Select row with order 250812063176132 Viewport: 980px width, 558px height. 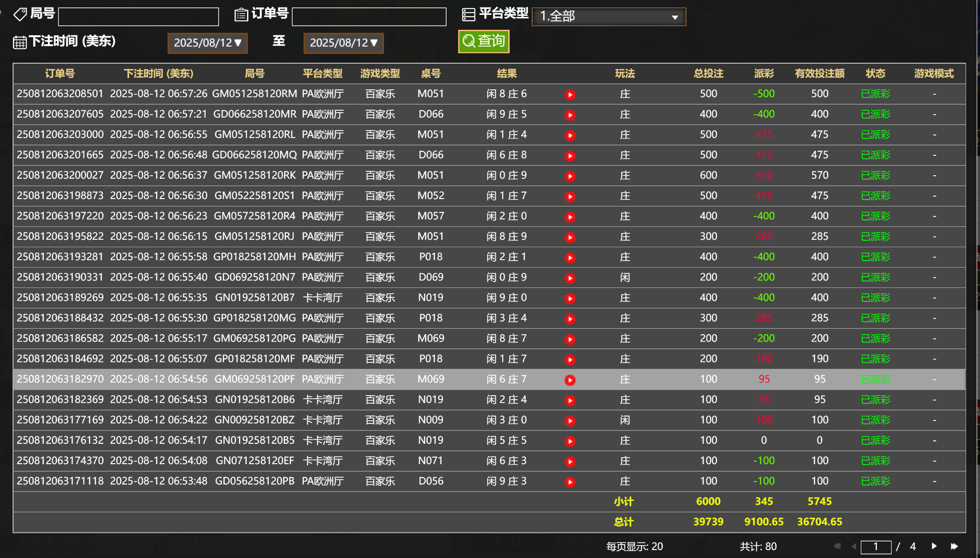[x=60, y=440]
